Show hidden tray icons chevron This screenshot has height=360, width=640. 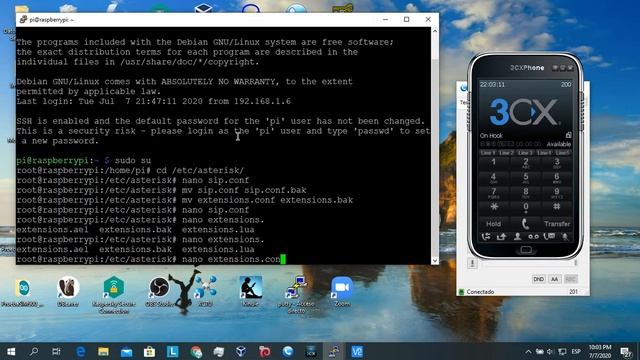pos(528,351)
